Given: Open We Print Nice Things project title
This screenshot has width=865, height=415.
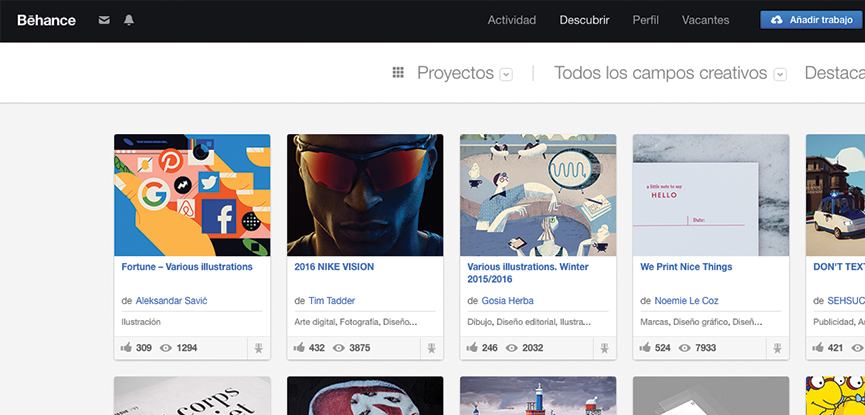Looking at the screenshot, I should [686, 267].
